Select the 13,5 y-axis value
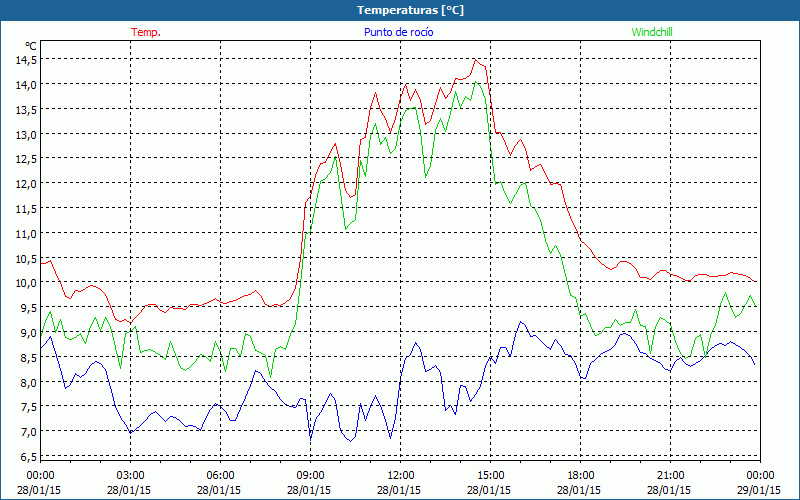The height and width of the screenshot is (500, 800). click(x=28, y=110)
